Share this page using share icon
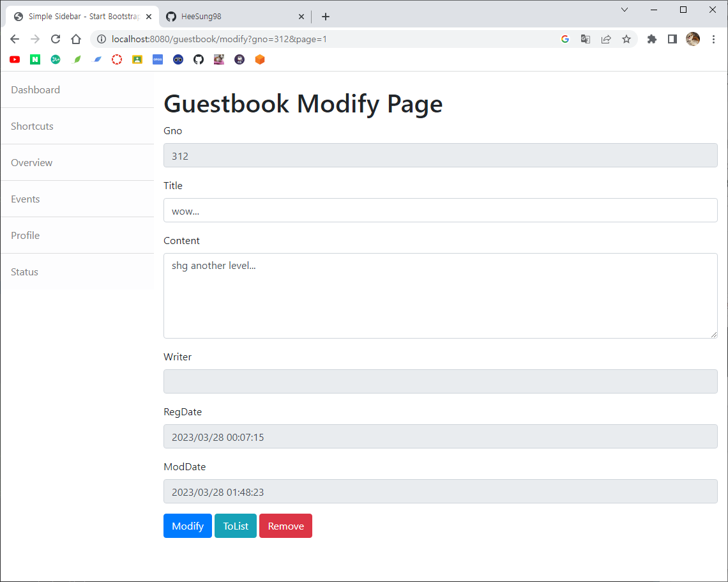The width and height of the screenshot is (728, 582). (606, 39)
